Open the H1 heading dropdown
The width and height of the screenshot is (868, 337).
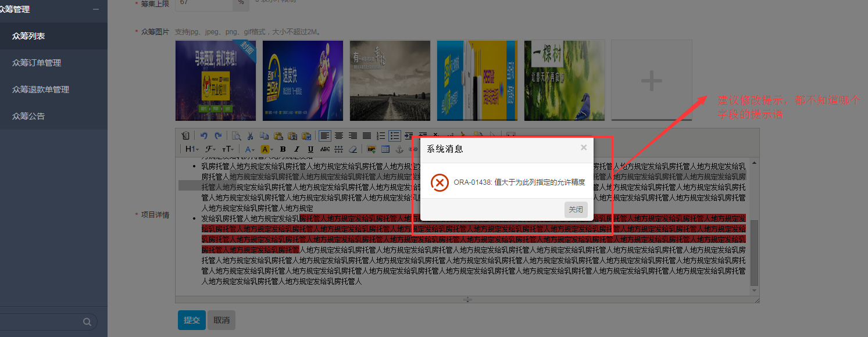point(192,149)
